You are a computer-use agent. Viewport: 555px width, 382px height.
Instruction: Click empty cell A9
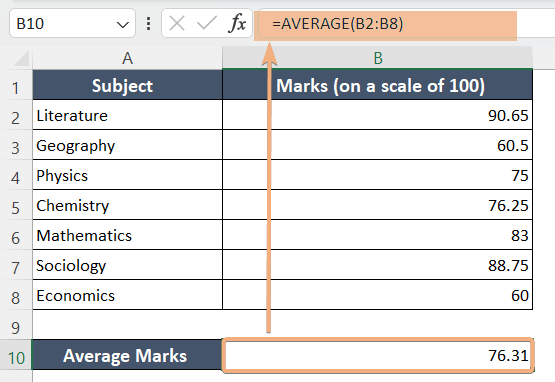[127, 325]
